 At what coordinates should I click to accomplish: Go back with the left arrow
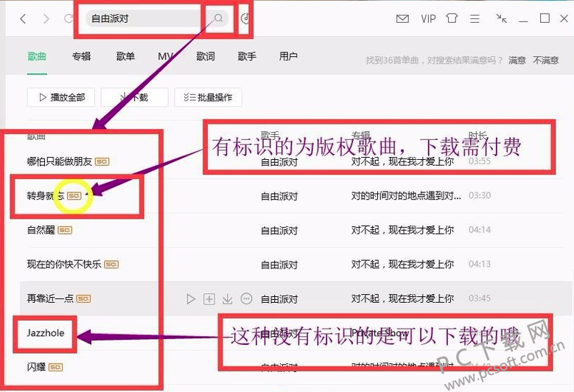pos(23,18)
